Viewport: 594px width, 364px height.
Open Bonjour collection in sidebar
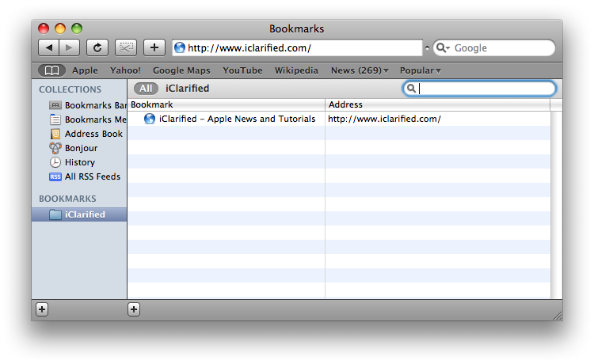click(x=81, y=148)
